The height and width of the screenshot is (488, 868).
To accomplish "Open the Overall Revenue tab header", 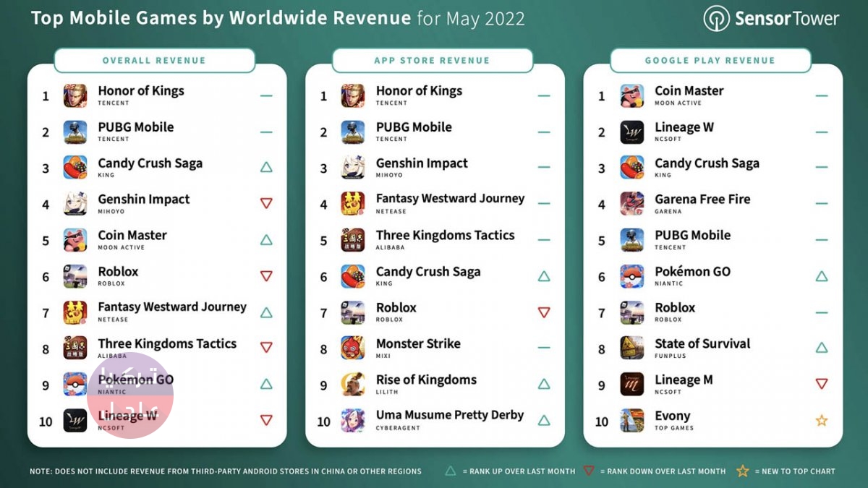I will [x=154, y=61].
